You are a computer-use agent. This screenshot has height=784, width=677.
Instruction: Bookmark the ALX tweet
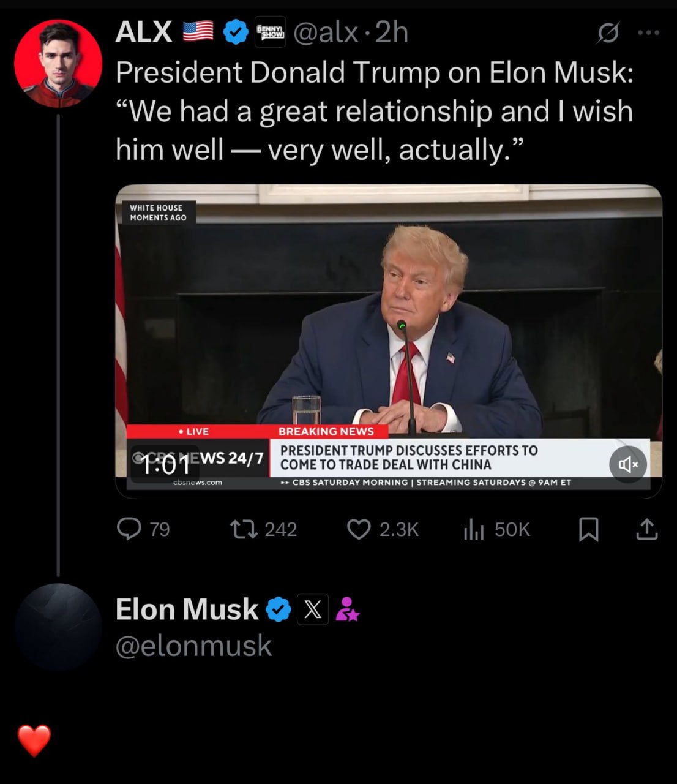588,529
